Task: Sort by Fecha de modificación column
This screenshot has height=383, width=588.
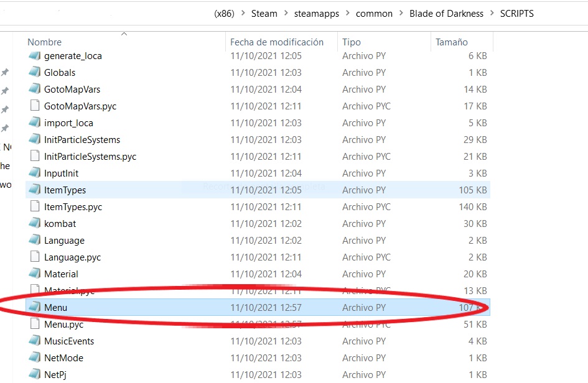Action: click(277, 42)
